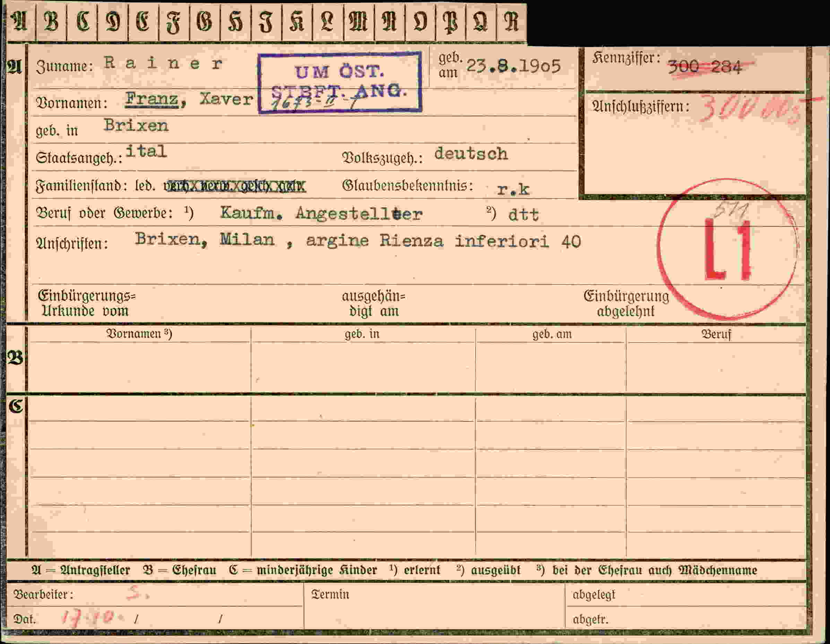830x644 pixels.
Task: Click the 'Einbürgerung abgelehnt' label
Action: 626,303
